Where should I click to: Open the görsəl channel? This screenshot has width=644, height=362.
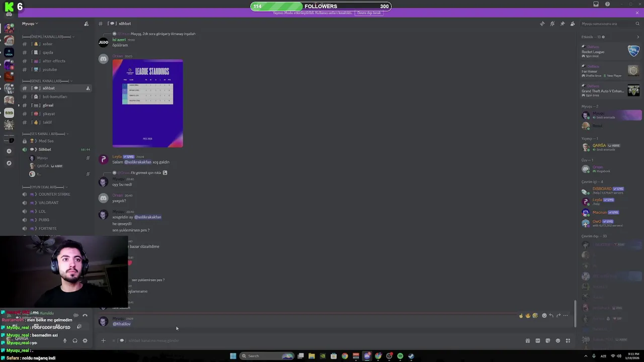[55, 105]
